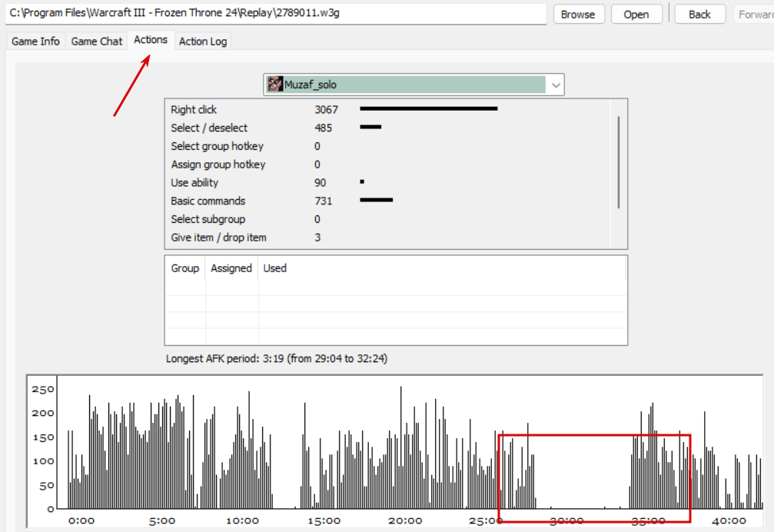Select the Assign group hotkey row
The image size is (774, 532).
coord(388,165)
